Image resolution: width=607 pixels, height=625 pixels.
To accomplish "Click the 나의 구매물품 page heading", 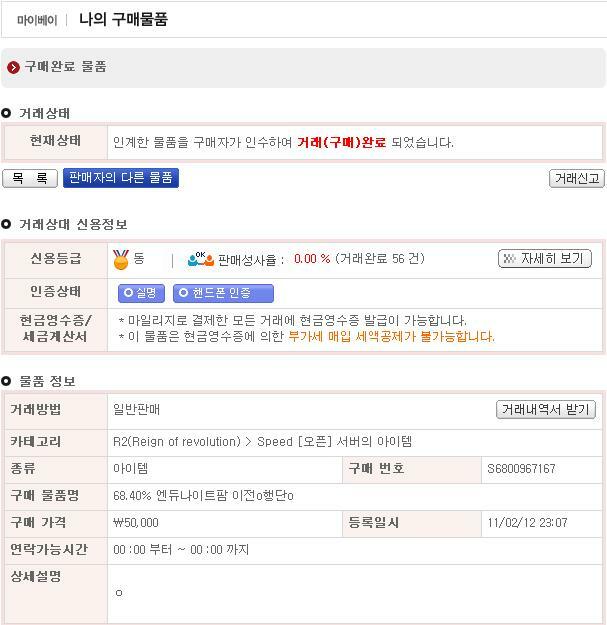I will (x=124, y=19).
